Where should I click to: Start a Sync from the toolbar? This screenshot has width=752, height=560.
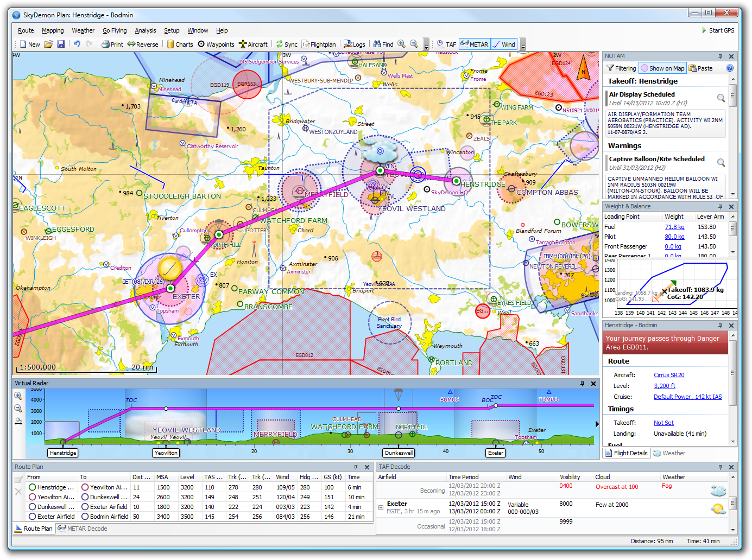(x=286, y=44)
